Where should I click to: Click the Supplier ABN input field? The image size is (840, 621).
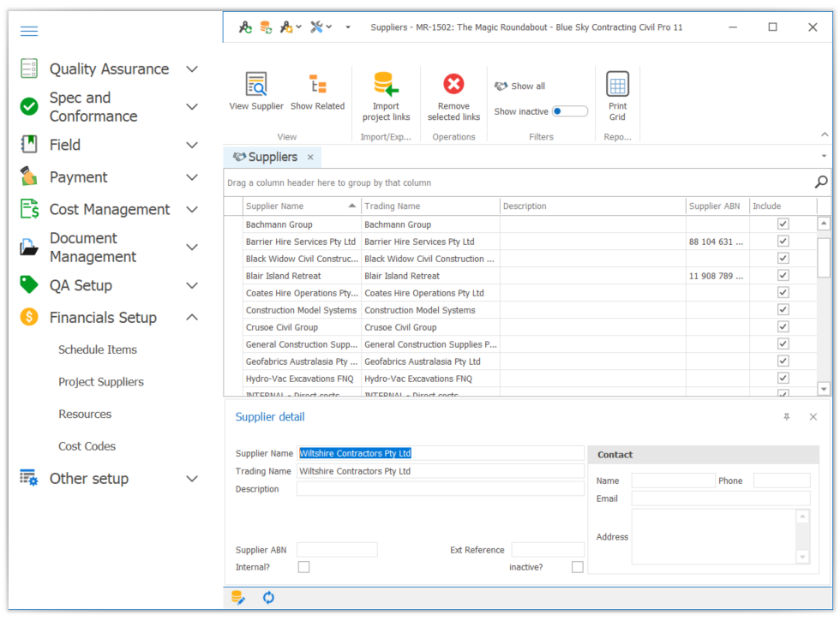point(337,550)
